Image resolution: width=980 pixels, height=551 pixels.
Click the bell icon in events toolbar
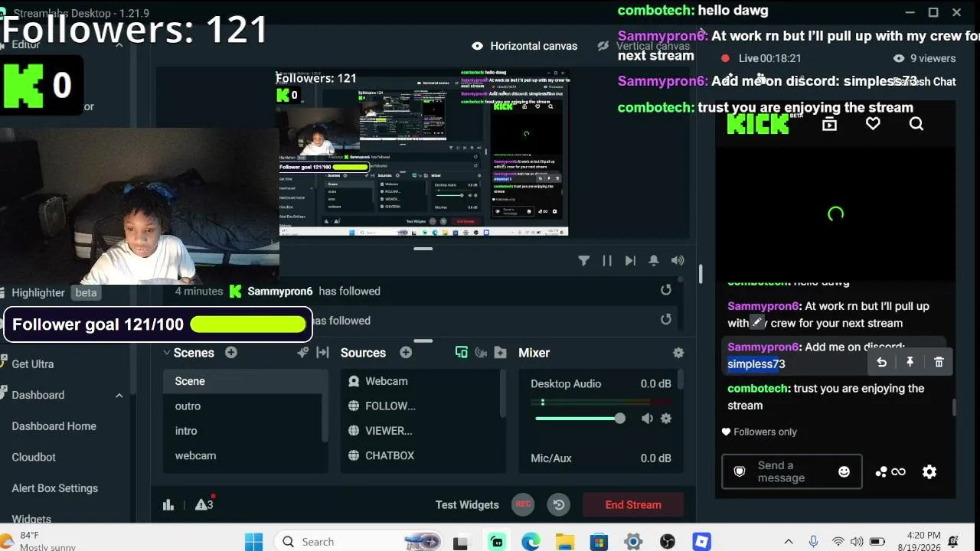point(654,261)
